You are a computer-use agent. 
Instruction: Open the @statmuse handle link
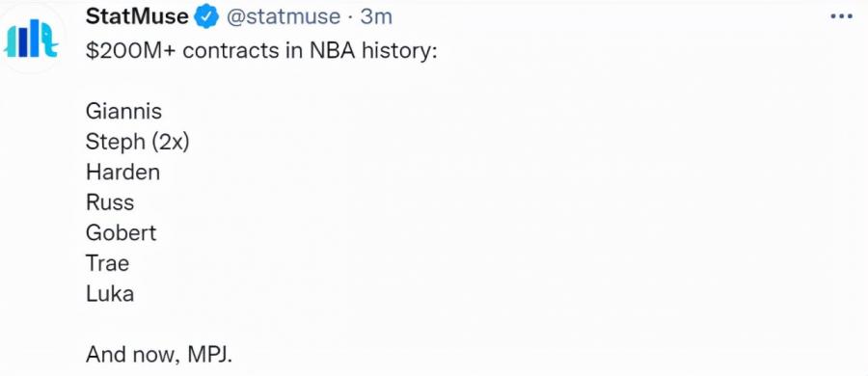tap(283, 17)
